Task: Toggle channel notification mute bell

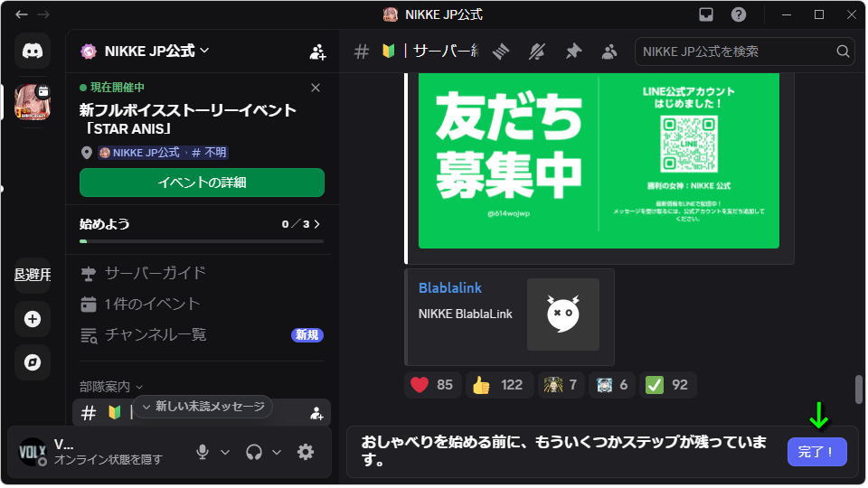Action: (537, 52)
